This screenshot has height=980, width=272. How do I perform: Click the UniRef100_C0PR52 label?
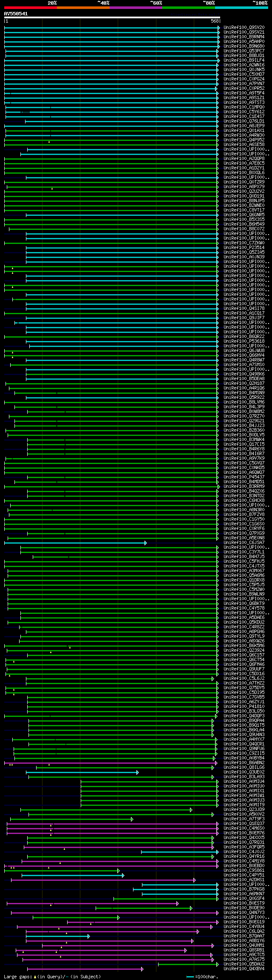pos(244,88)
